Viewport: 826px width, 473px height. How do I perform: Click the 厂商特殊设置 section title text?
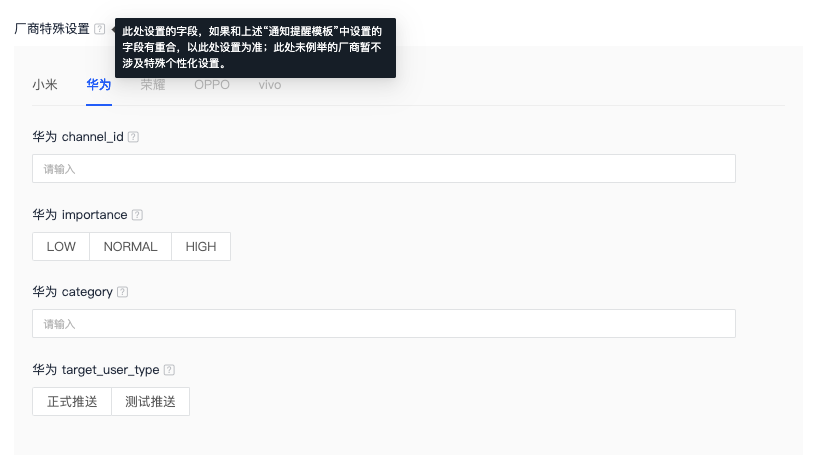click(x=52, y=29)
